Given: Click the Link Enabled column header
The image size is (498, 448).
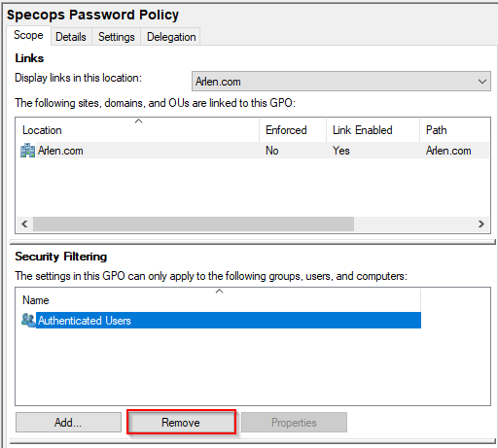Looking at the screenshot, I should tap(373, 130).
